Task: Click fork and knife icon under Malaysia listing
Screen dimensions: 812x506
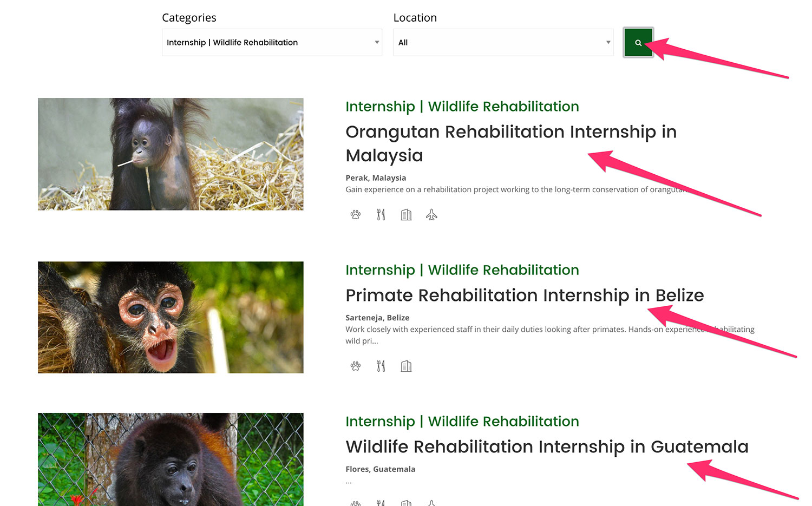Action: pos(381,215)
